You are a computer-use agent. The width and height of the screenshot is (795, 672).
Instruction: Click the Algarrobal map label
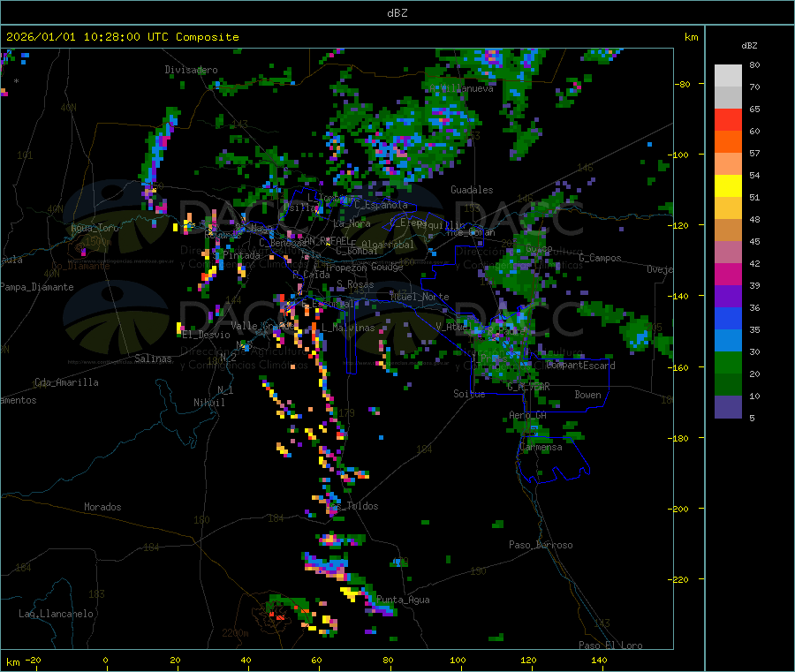pyautogui.click(x=388, y=245)
